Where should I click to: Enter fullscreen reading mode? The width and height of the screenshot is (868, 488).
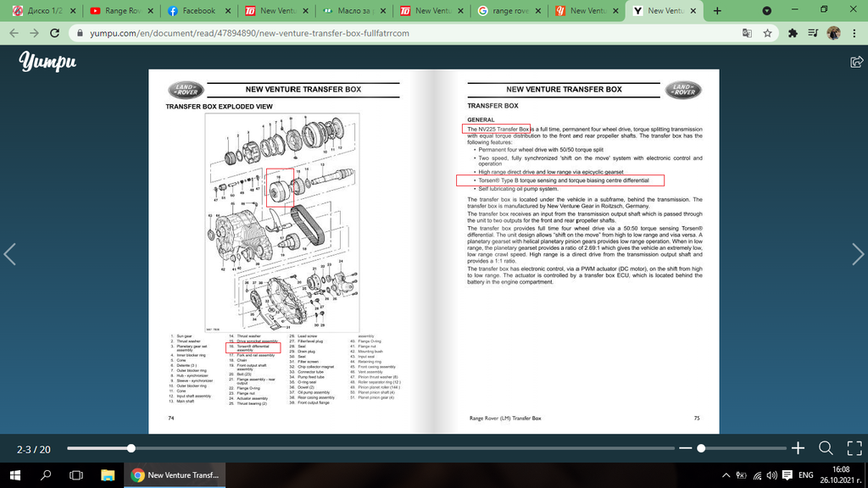[854, 448]
